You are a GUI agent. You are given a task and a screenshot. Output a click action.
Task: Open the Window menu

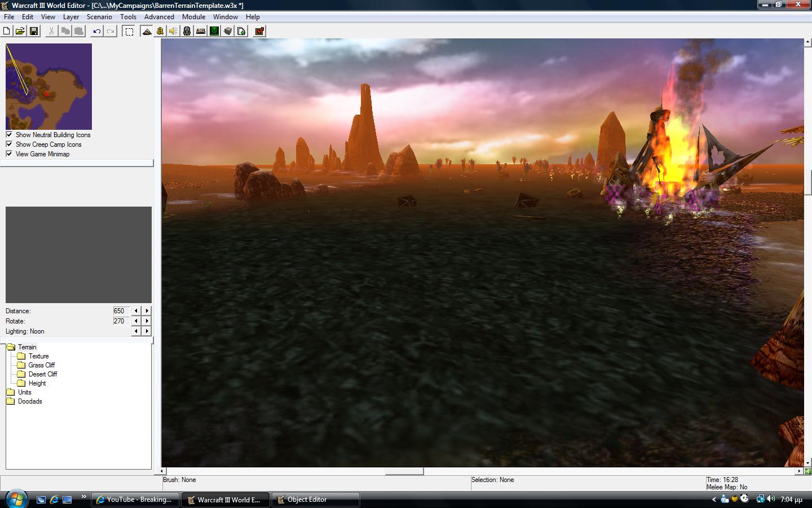pyautogui.click(x=225, y=17)
